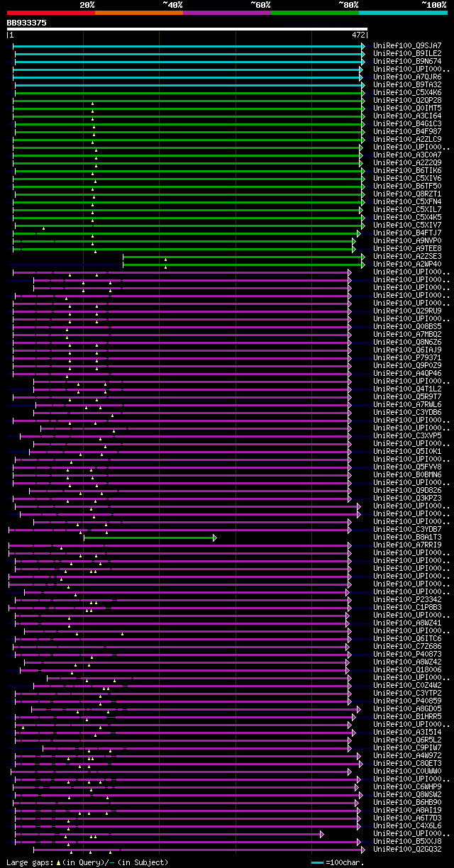Open hit UniRef100_Q3KPZ3
Image resolution: width=454 pixels, height=868 pixels.
(407, 499)
